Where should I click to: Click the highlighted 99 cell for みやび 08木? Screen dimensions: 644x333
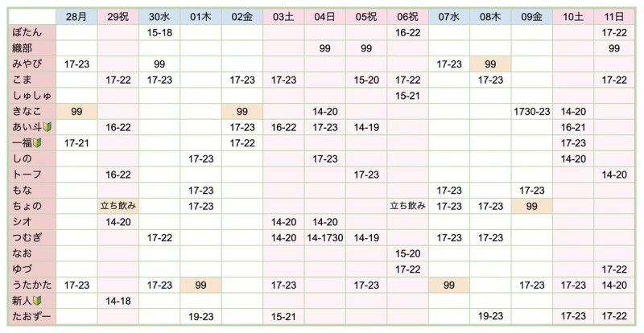(x=490, y=64)
